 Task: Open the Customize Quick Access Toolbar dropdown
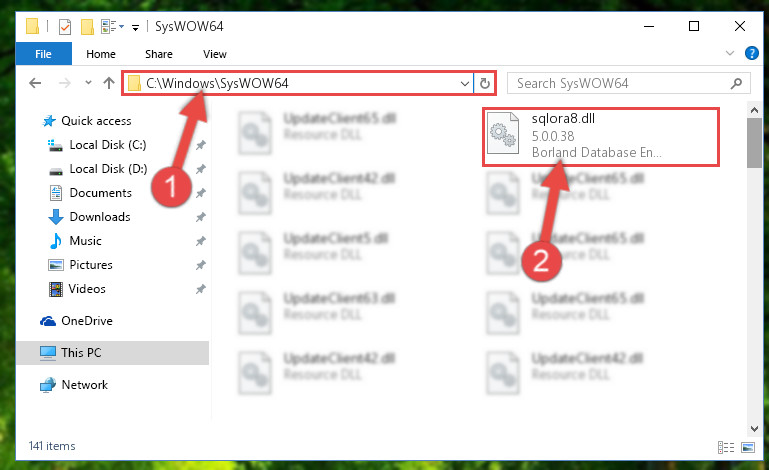coord(135,27)
